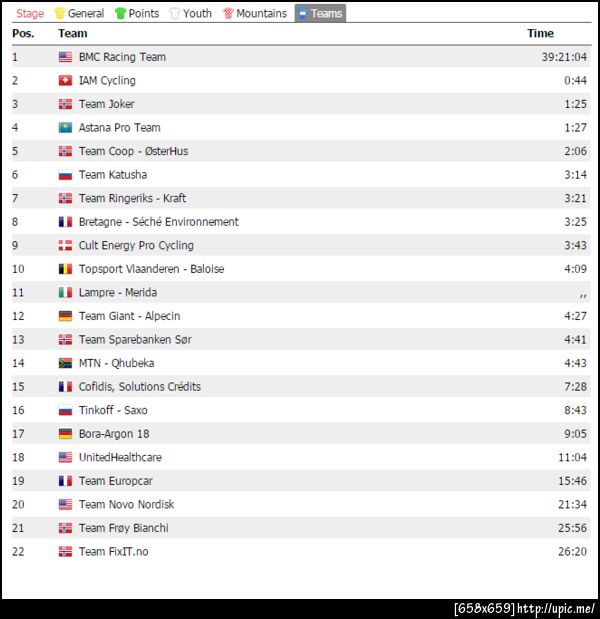Click the Pos. column header
Viewport: 600px width, 619px height.
23,34
